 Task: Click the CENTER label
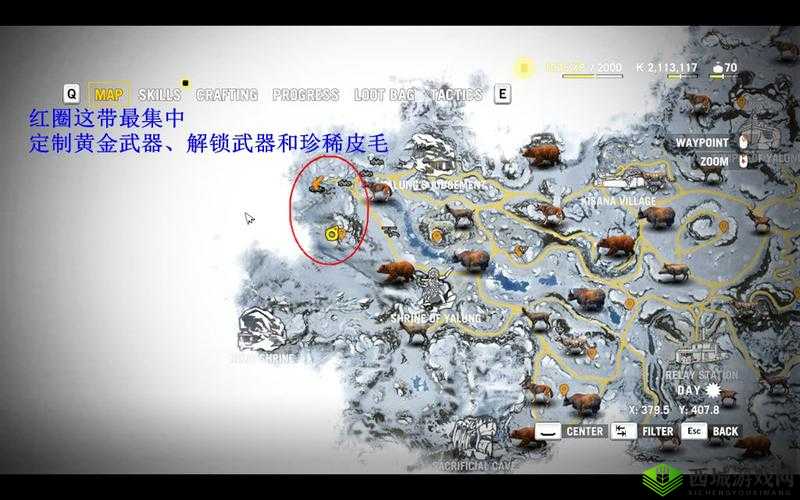click(x=585, y=431)
